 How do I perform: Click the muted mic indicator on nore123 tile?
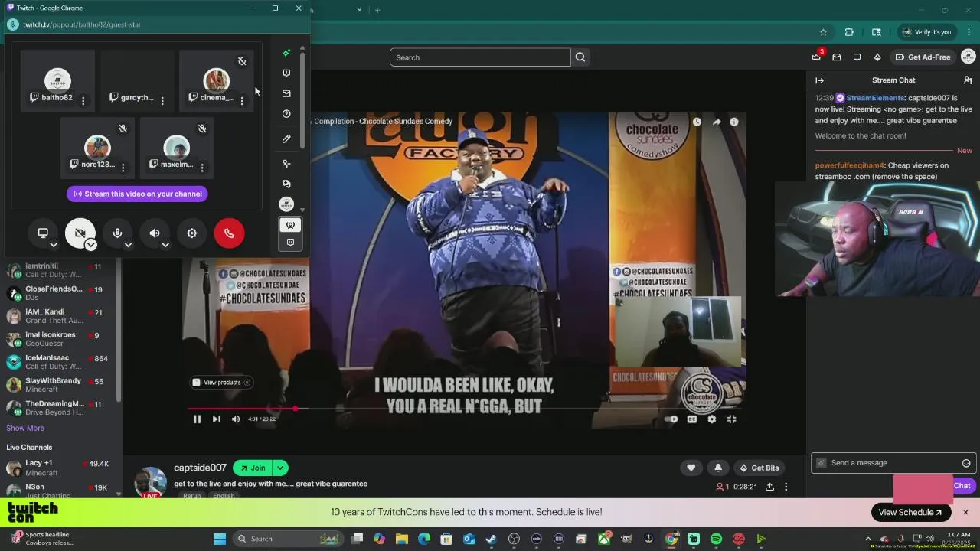tap(123, 129)
